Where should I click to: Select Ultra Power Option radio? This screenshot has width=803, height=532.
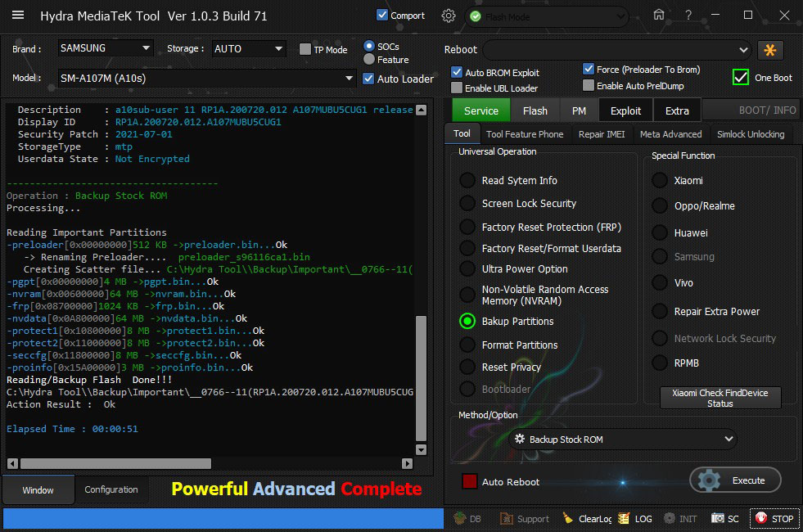(467, 268)
